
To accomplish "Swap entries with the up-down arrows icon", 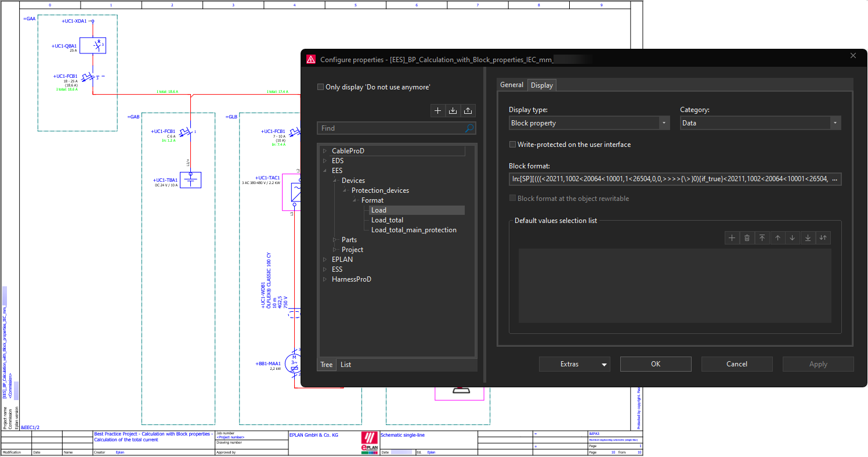I will [823, 238].
